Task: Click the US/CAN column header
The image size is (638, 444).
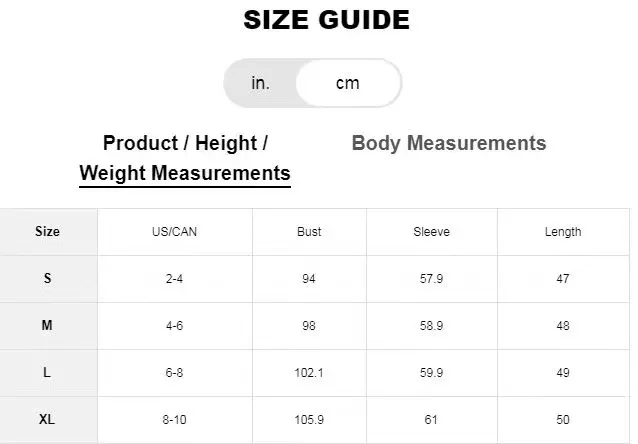Action: tap(174, 232)
